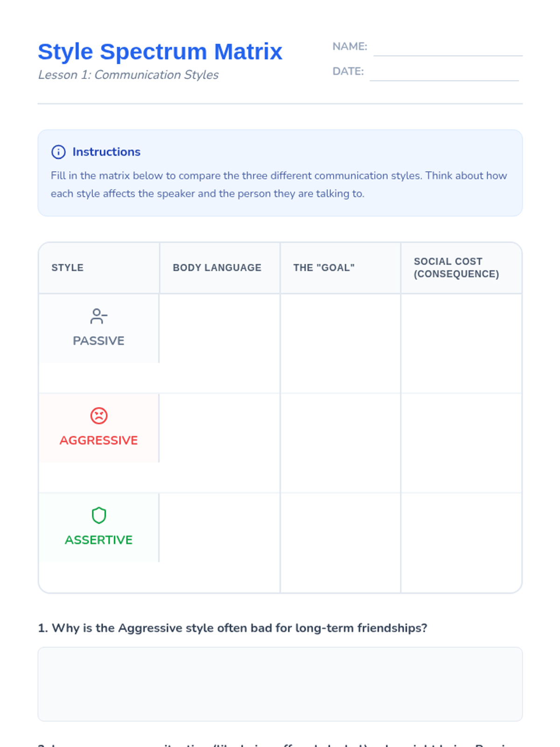Click the Body Language column header
This screenshot has width=560, height=747.
click(x=217, y=268)
